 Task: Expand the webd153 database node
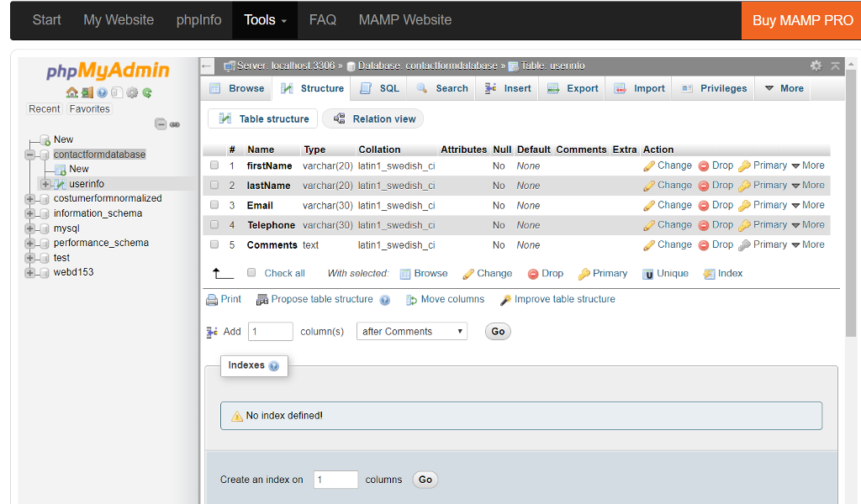click(29, 272)
